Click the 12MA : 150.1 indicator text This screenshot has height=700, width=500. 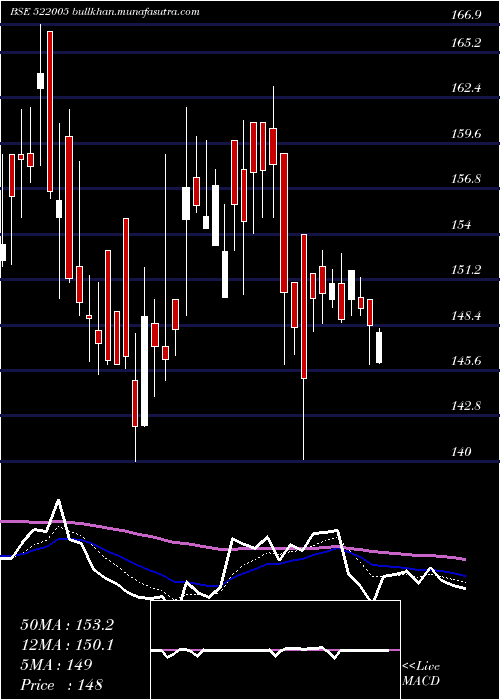pos(67,645)
